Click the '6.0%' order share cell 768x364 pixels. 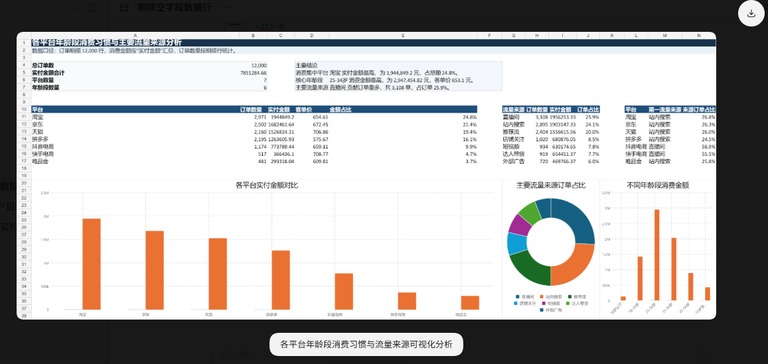(x=594, y=161)
